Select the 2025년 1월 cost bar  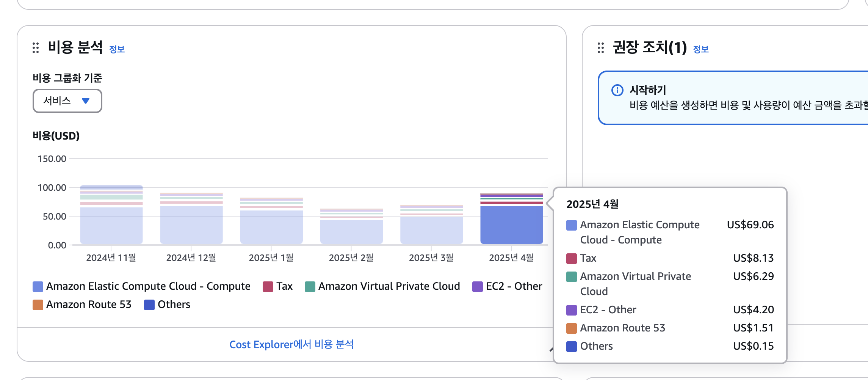tap(271, 221)
